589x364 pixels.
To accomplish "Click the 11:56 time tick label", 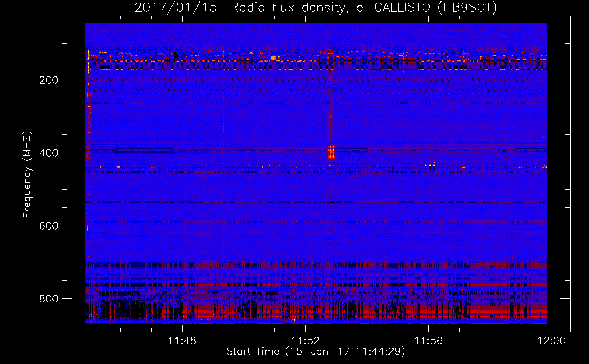I will click(x=428, y=341).
